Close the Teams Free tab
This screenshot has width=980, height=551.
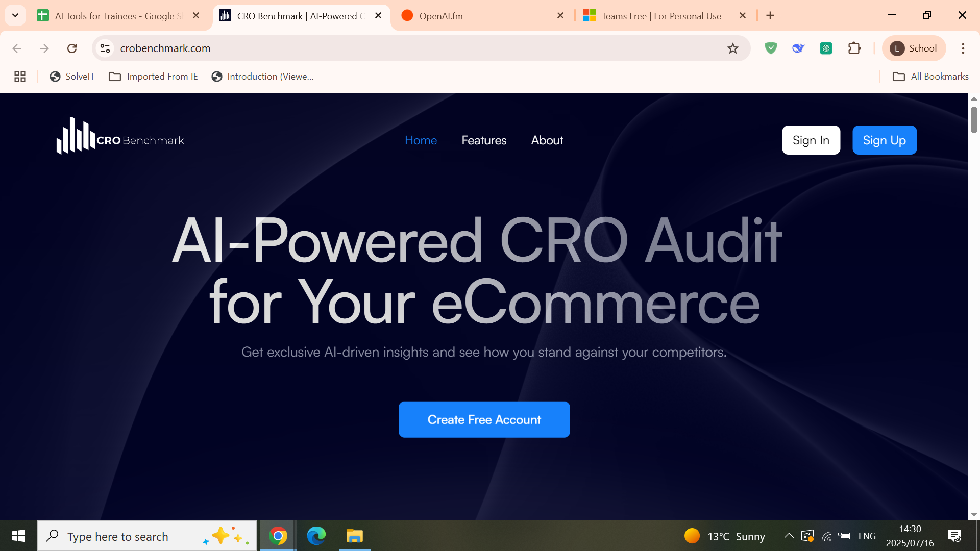[x=743, y=16]
